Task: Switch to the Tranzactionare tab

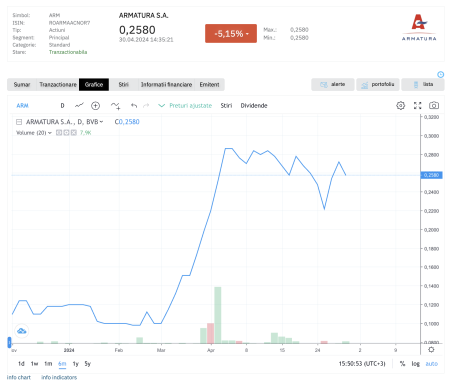Action: 58,85
